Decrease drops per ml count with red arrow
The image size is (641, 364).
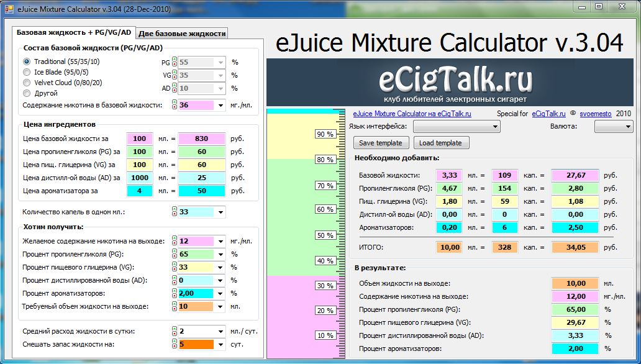(175, 214)
